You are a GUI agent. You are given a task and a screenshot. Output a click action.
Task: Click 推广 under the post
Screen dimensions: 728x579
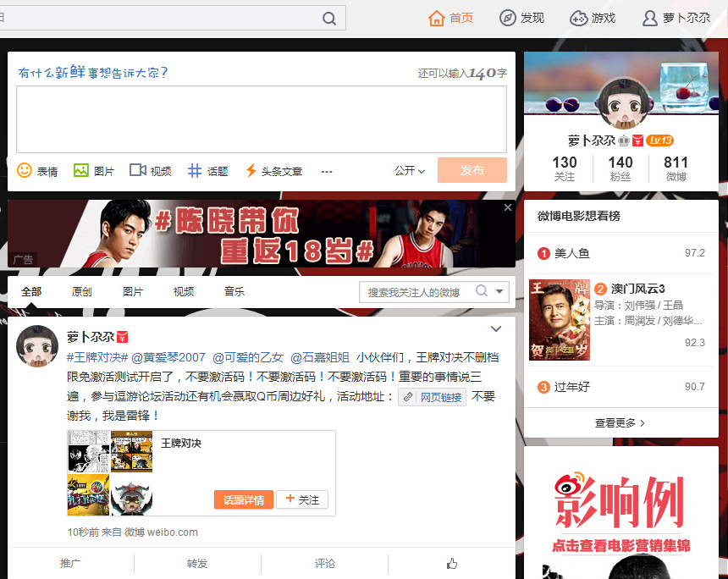point(70,563)
